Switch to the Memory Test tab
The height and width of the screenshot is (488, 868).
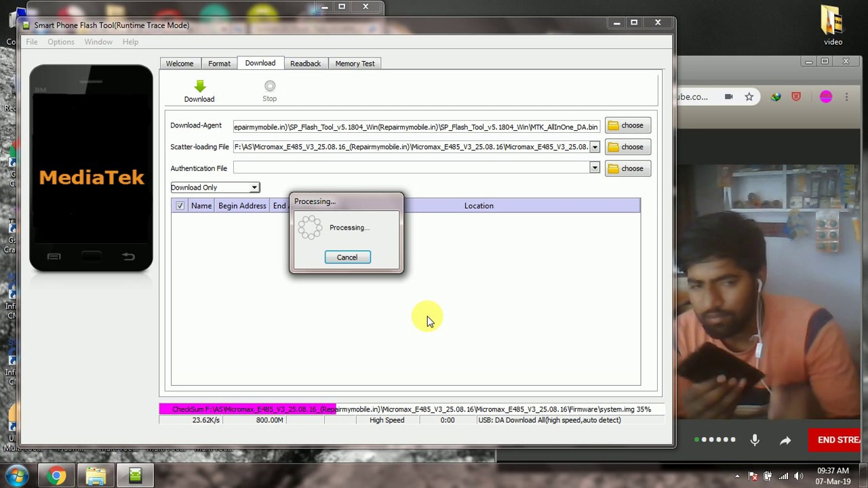click(x=355, y=64)
